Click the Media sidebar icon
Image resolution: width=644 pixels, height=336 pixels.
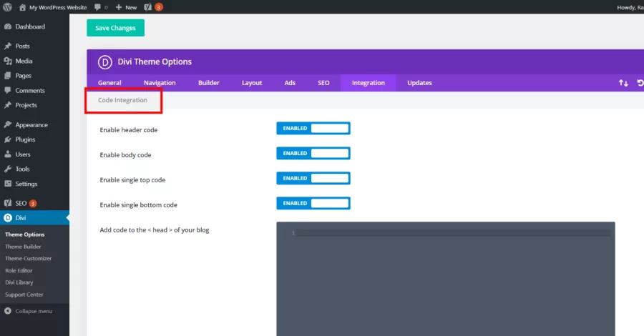coord(8,61)
